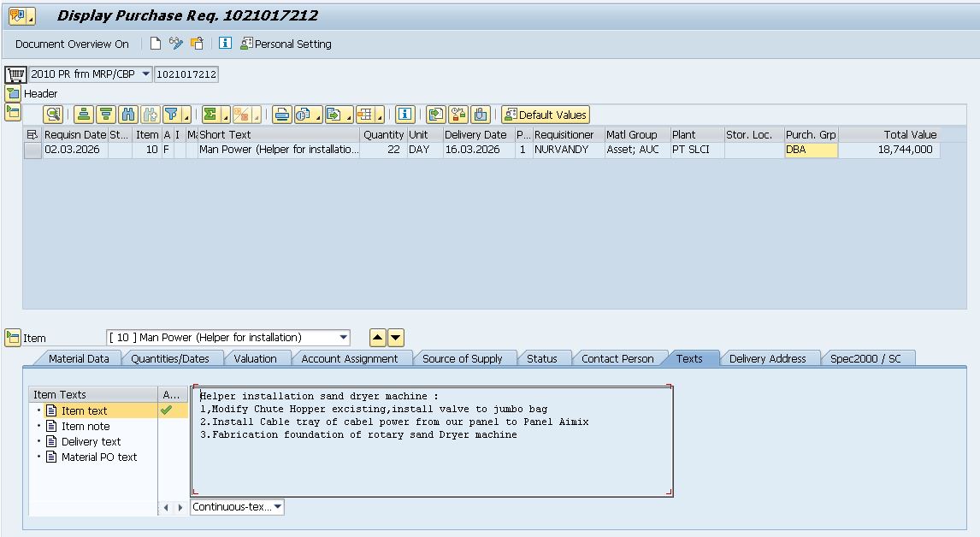
Task: Open the document type dropdown
Action: [x=145, y=74]
